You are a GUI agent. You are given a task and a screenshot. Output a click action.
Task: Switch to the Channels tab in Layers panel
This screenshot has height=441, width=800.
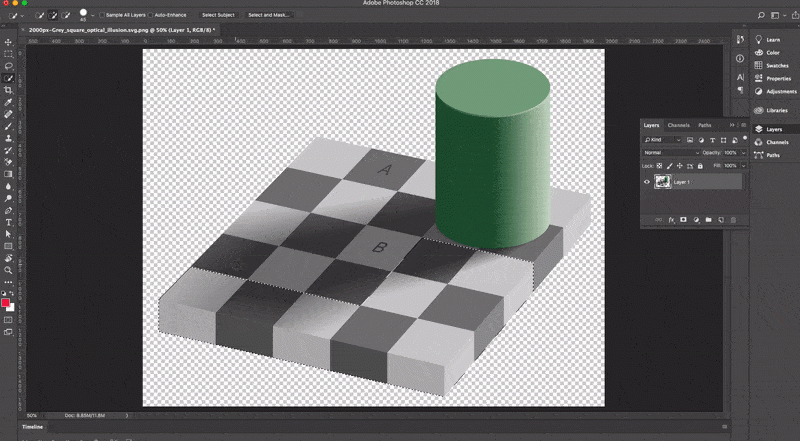click(x=678, y=125)
